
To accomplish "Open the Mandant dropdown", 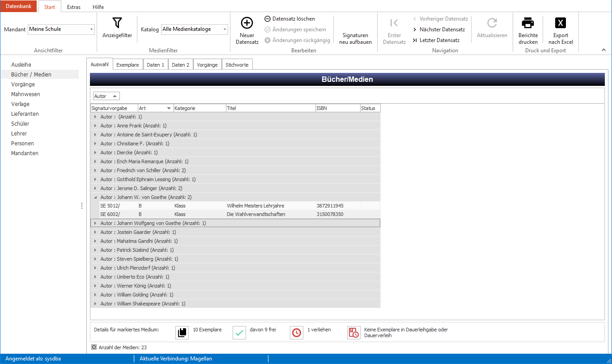I will click(x=92, y=30).
